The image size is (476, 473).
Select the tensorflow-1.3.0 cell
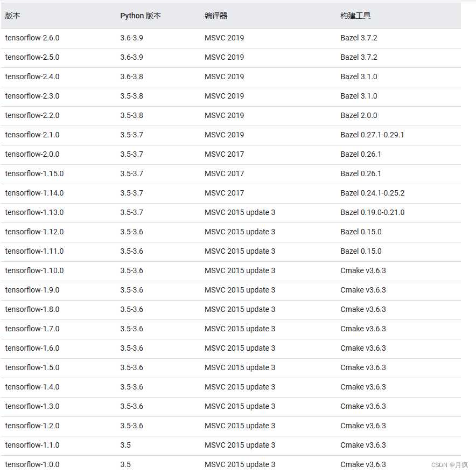click(x=32, y=407)
